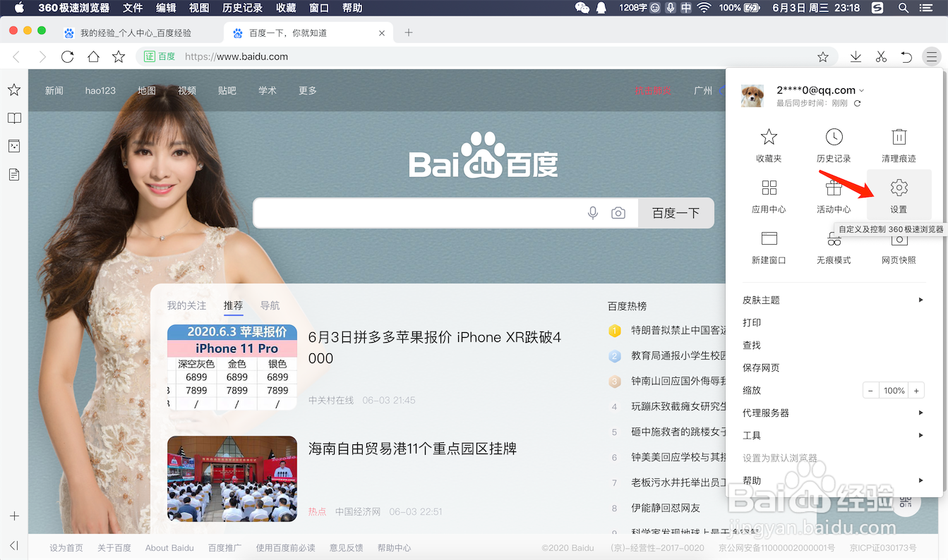
Task: Open the 意见反馈 feedback link
Action: click(x=346, y=547)
